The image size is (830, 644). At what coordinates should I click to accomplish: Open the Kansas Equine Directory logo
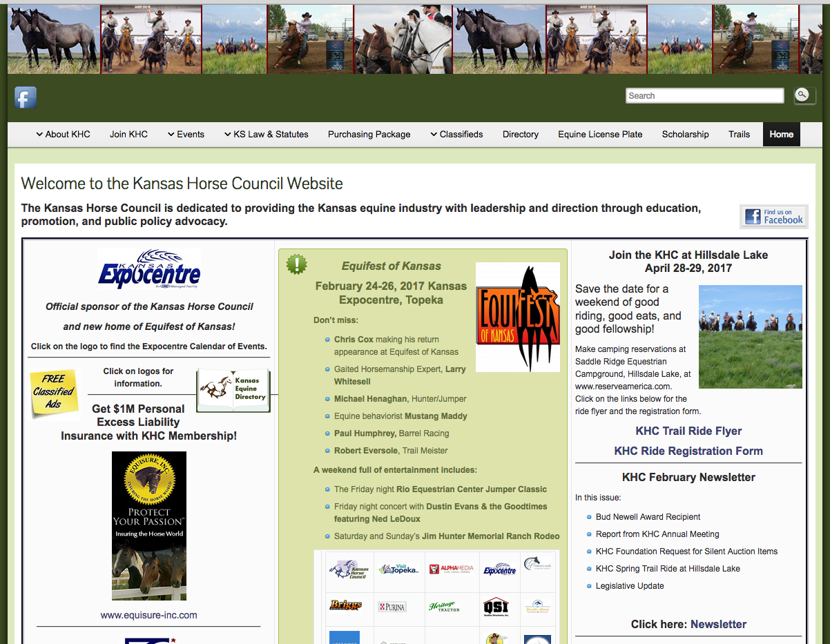click(x=233, y=390)
